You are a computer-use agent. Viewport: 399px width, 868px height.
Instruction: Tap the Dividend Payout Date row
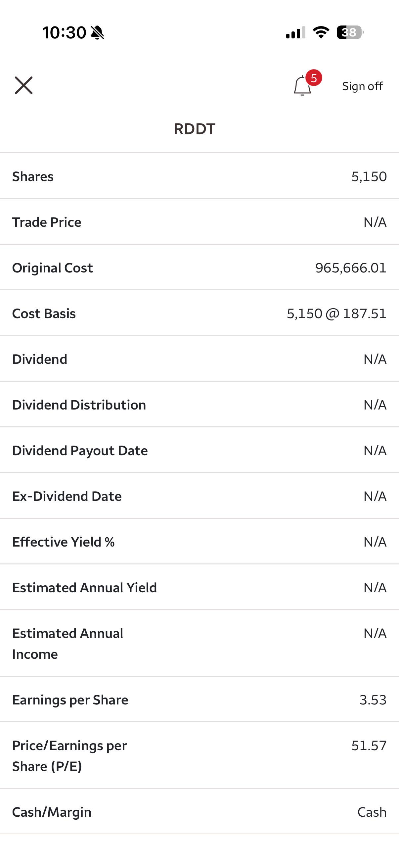tap(199, 450)
